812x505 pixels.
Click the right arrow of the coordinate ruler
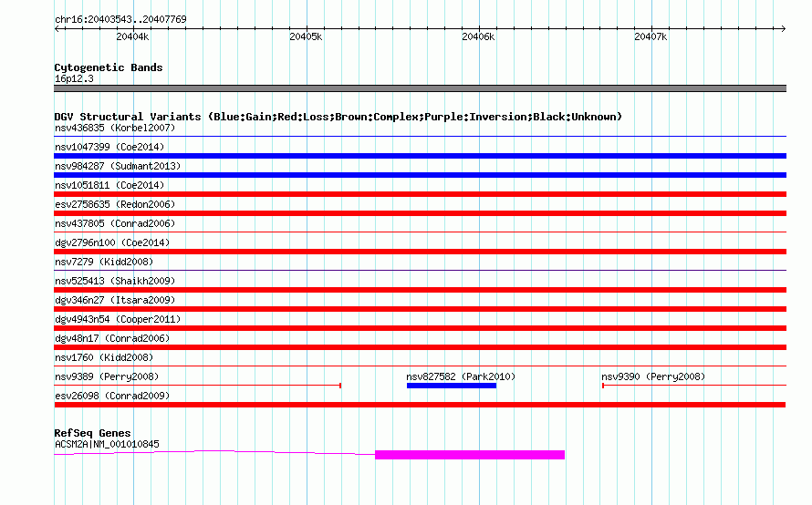pos(783,28)
